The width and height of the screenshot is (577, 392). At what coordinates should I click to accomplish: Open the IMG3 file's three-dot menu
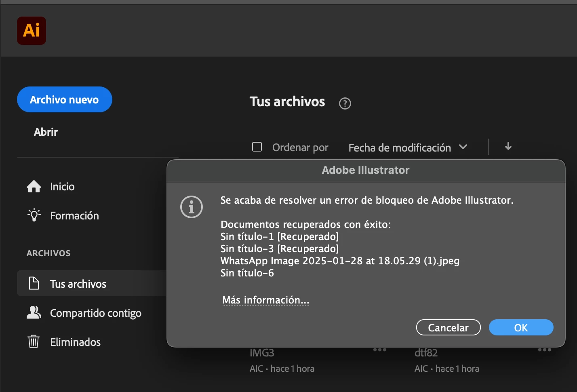380,350
